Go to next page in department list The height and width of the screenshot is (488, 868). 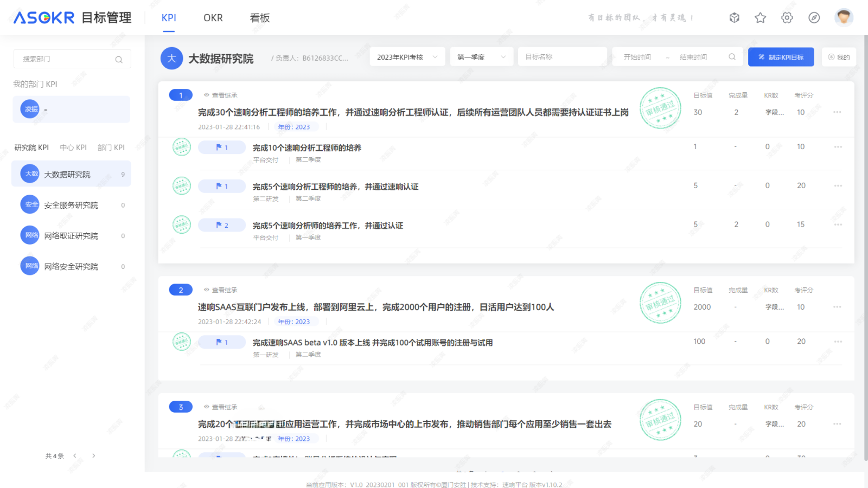94,456
